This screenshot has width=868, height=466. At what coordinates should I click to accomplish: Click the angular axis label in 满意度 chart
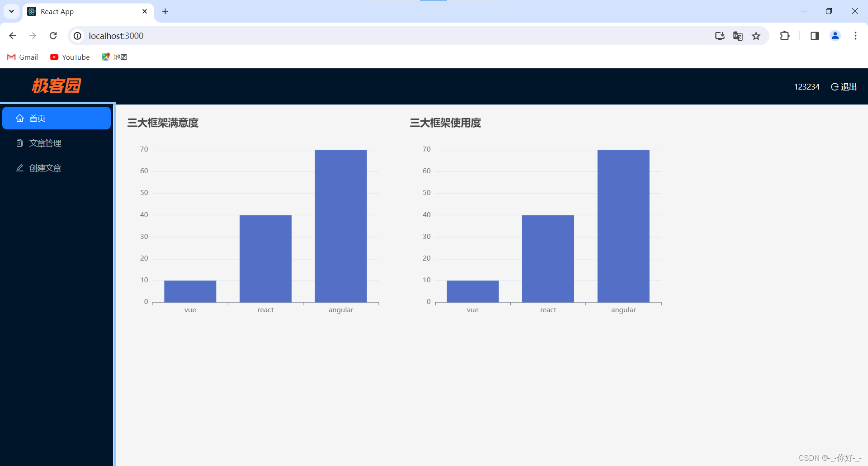coord(341,310)
